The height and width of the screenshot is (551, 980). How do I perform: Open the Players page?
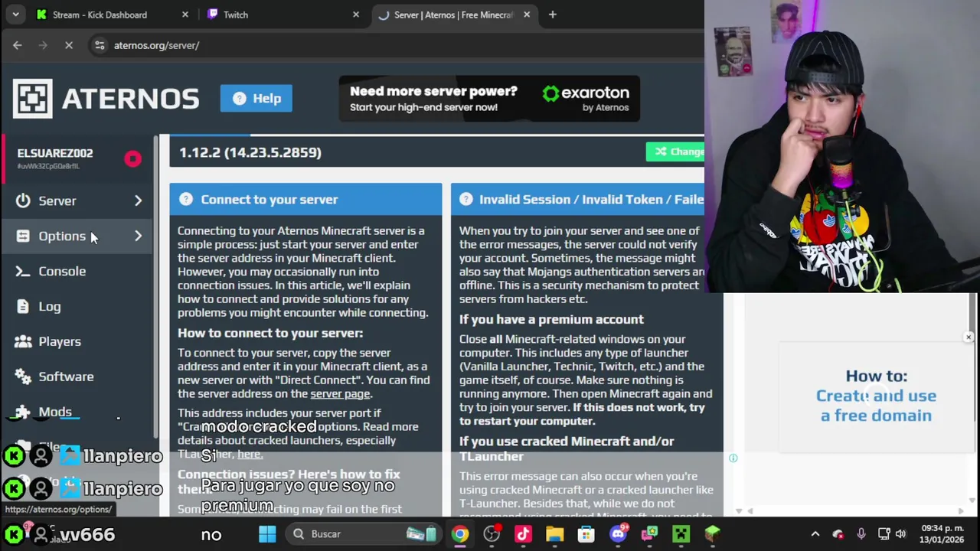pyautogui.click(x=60, y=341)
